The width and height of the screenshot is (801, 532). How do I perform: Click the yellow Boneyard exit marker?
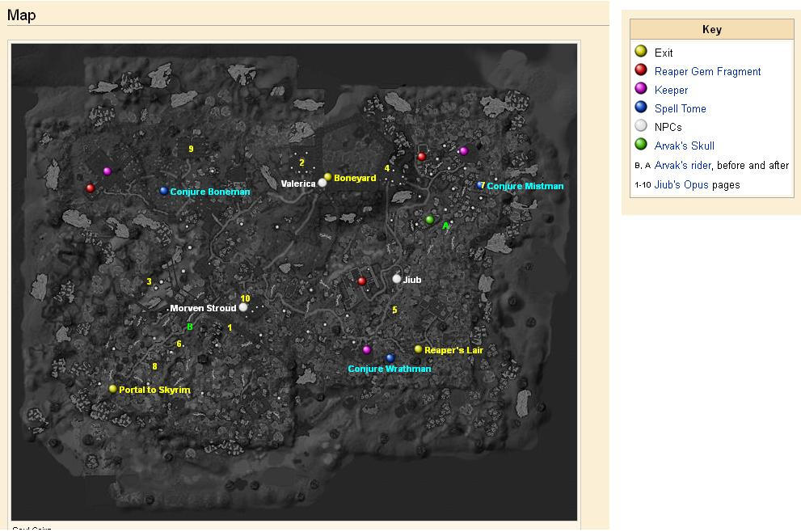328,177
